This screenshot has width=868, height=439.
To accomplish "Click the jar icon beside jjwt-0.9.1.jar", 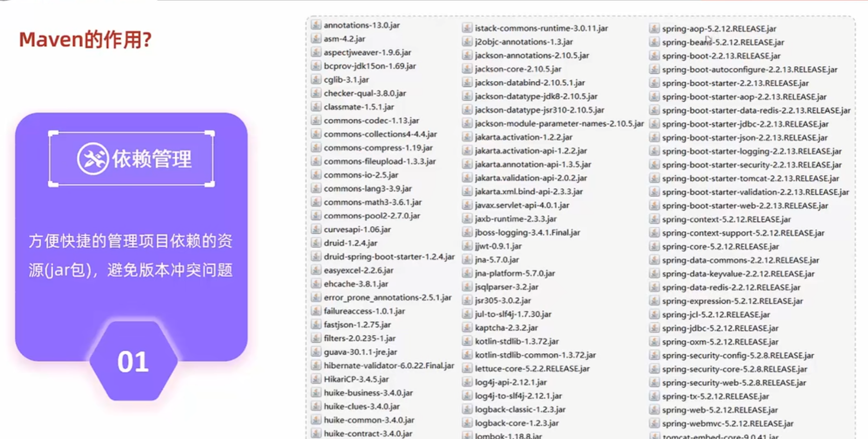I will [x=467, y=246].
